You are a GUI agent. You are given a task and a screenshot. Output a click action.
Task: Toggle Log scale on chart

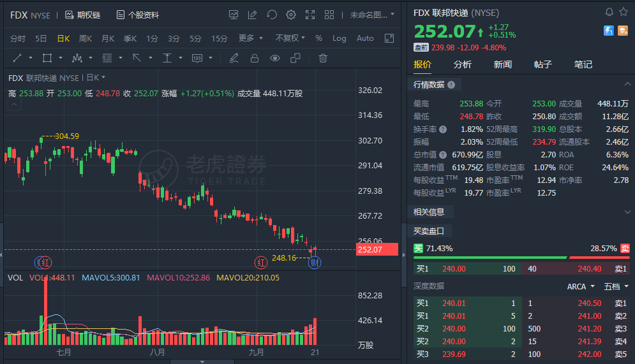[x=340, y=38]
